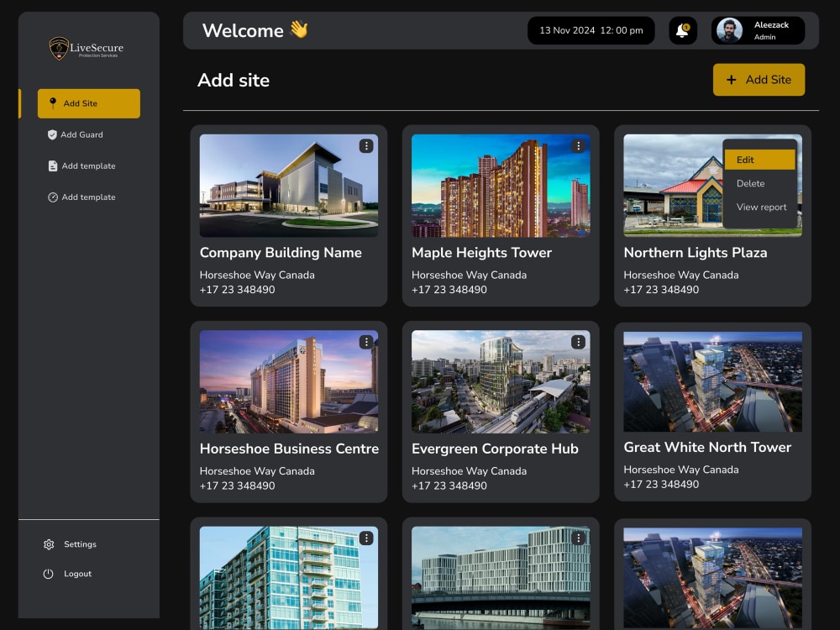Open the riverside white building photo
The height and width of the screenshot is (630, 840).
(501, 578)
